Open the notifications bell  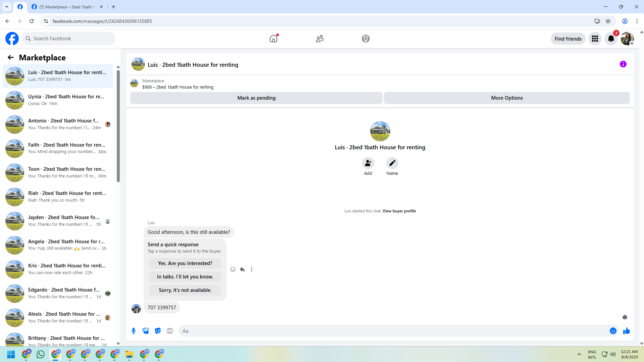[x=611, y=39]
